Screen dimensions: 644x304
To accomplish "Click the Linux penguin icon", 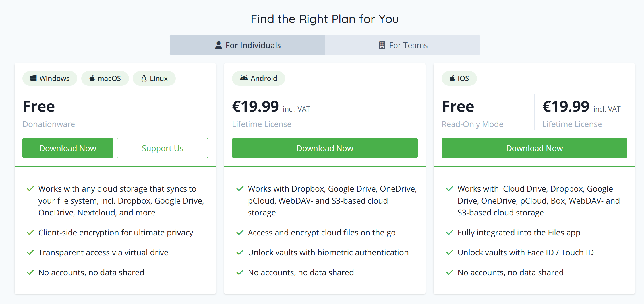I will pos(144,78).
